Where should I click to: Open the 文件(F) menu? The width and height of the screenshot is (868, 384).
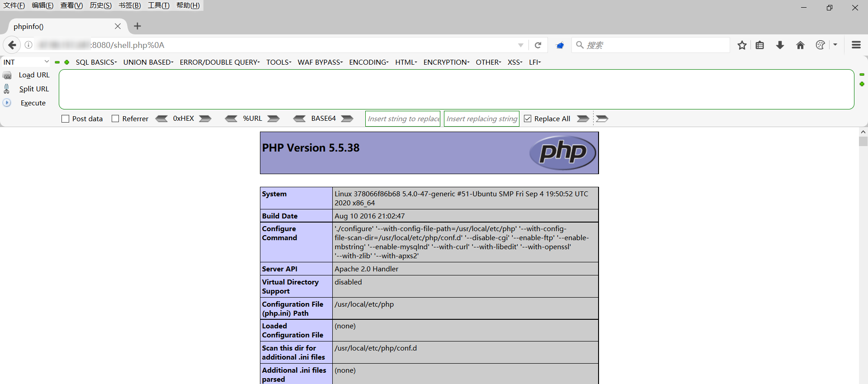(x=14, y=5)
